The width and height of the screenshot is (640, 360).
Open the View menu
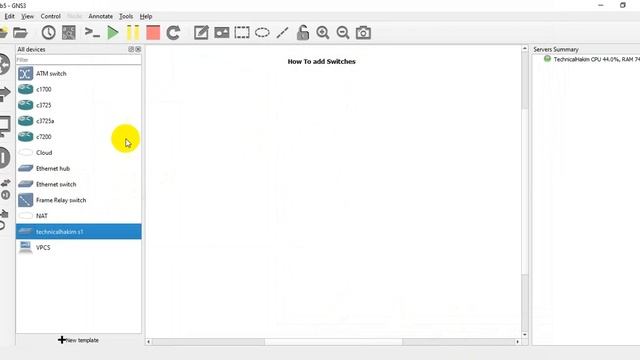pos(27,16)
